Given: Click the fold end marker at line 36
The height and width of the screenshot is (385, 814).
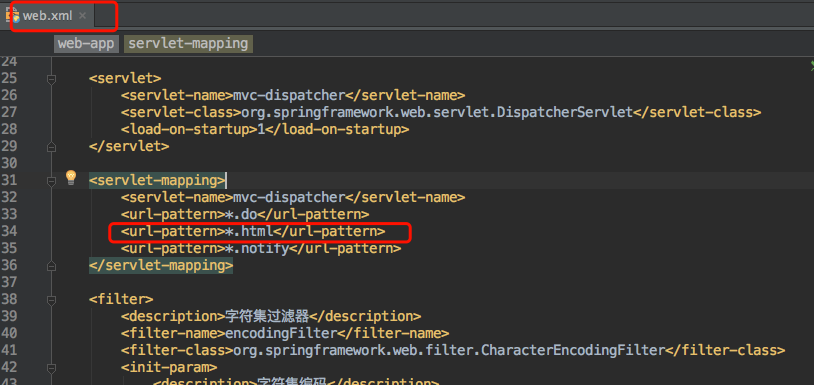Looking at the screenshot, I should pos(51,266).
